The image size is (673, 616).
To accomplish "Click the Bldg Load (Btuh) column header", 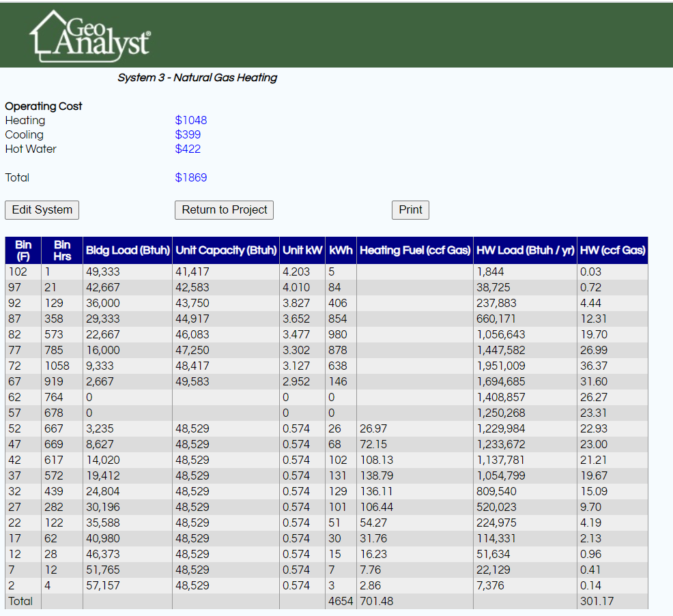I will pyautogui.click(x=128, y=250).
